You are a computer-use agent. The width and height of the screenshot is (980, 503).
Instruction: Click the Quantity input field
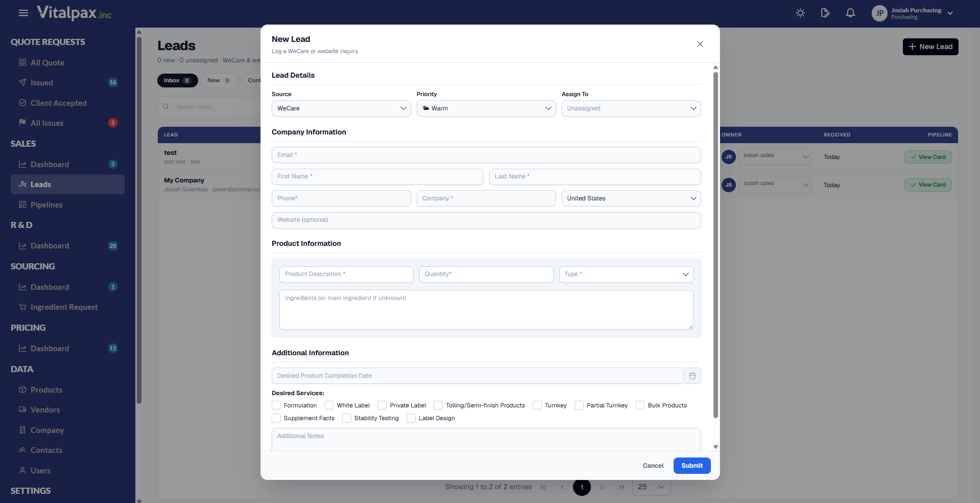click(486, 275)
